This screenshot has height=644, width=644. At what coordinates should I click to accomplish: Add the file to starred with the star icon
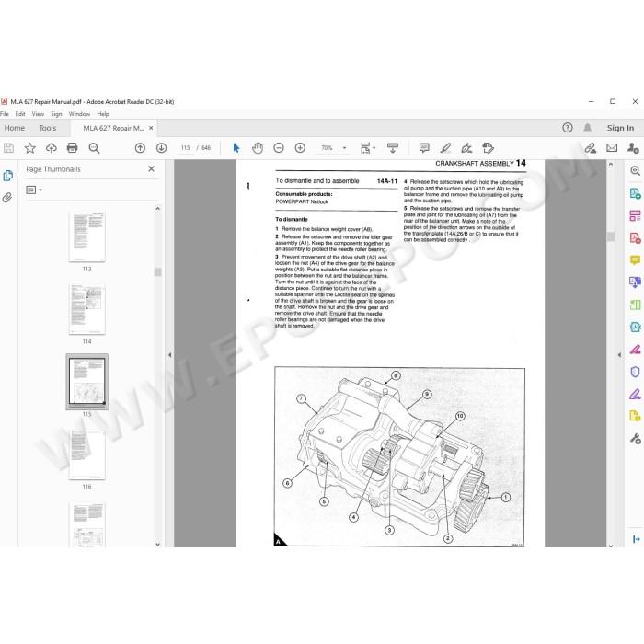[x=30, y=148]
